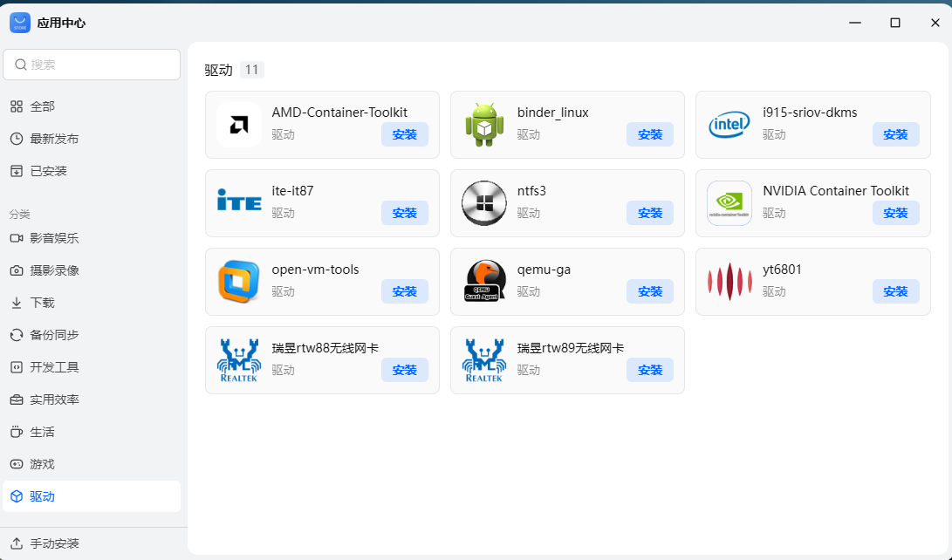
Task: Click the camera icon beside 摄影录像
Action: [17, 270]
